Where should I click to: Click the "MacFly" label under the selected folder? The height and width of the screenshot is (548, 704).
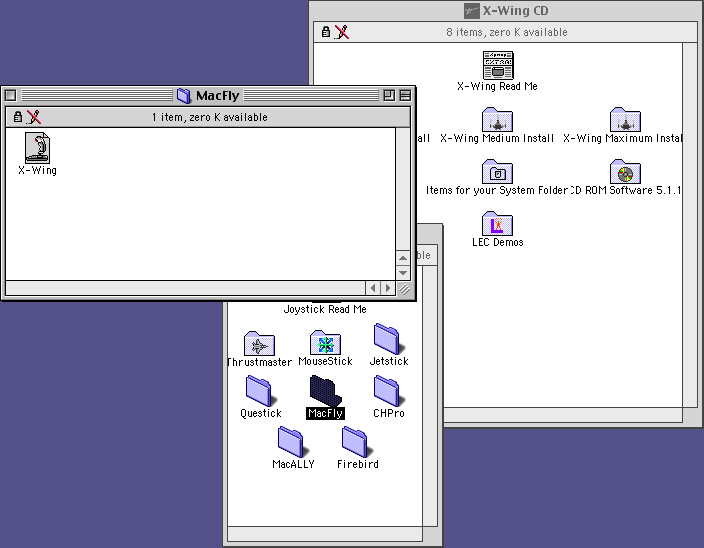[326, 413]
